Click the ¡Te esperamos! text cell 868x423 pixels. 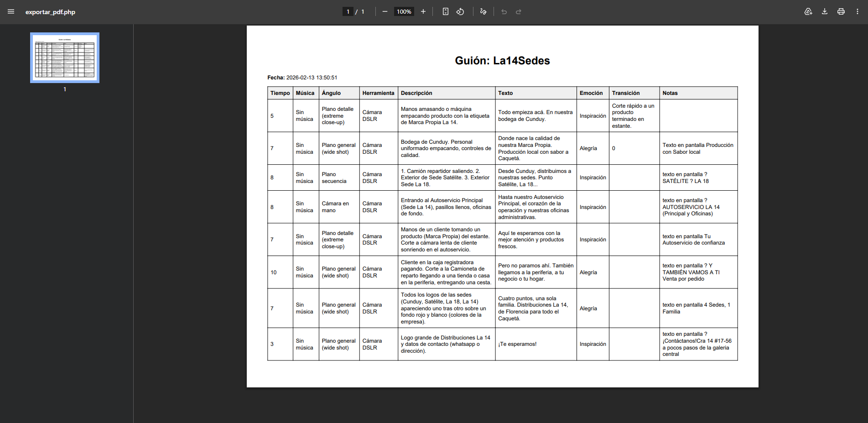[517, 344]
